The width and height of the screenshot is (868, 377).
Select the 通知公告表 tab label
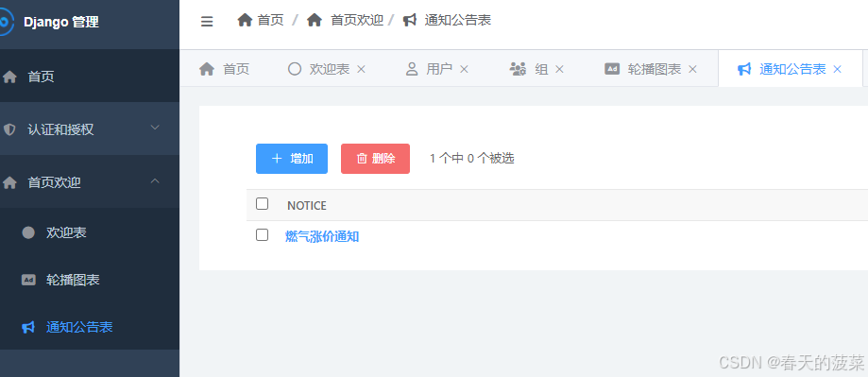tap(792, 69)
